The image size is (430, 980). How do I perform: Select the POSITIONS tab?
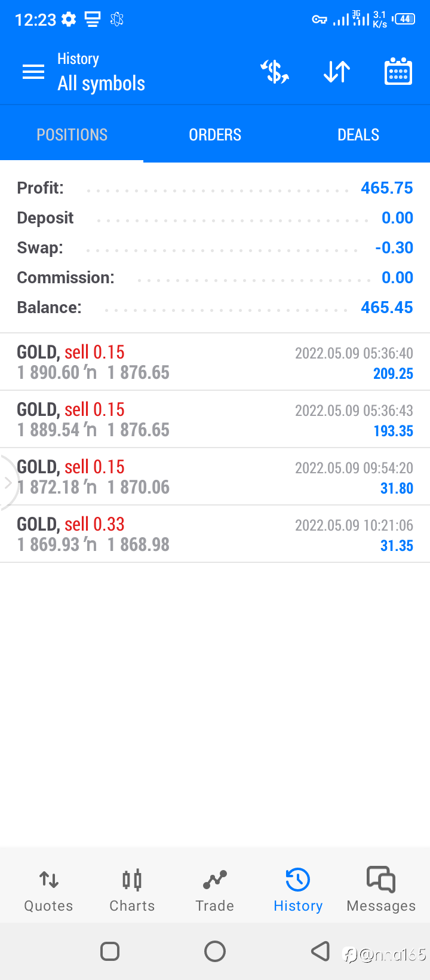[72, 134]
